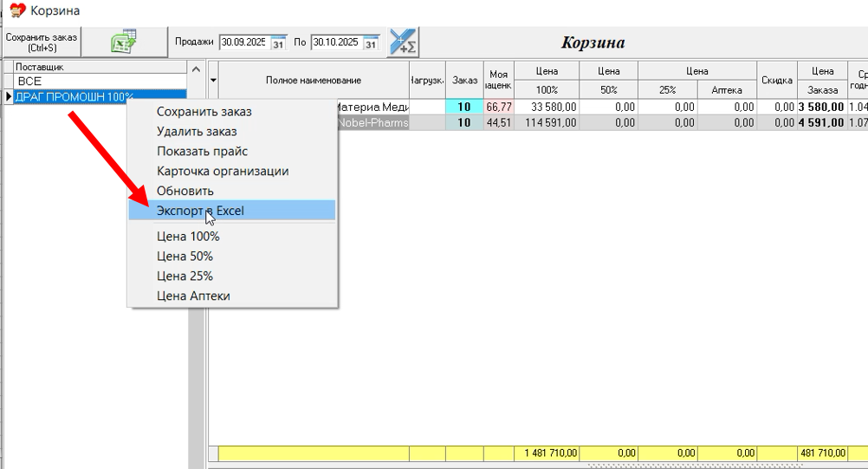Screen dimensions: 868x469
Task: Select Цена 100% price option
Action: click(188, 237)
